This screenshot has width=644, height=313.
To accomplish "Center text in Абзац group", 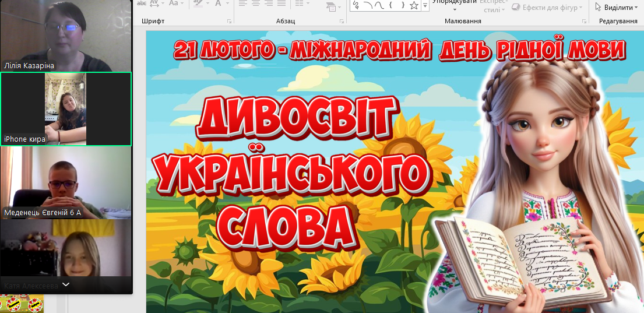I will tap(255, 3).
